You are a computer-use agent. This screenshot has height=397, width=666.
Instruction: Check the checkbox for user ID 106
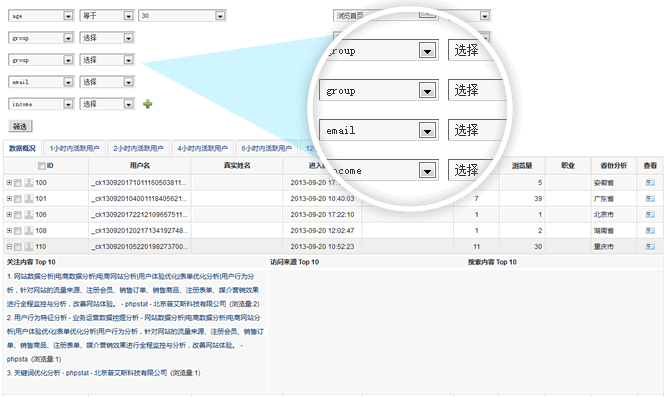17,215
